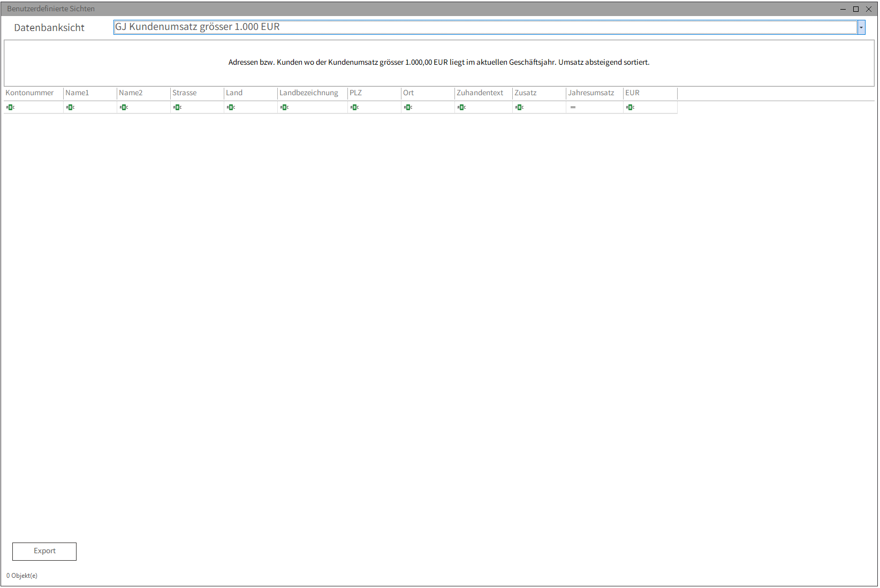Sort by Zuhandentext column header
The height and width of the screenshot is (588, 880).
pos(483,93)
